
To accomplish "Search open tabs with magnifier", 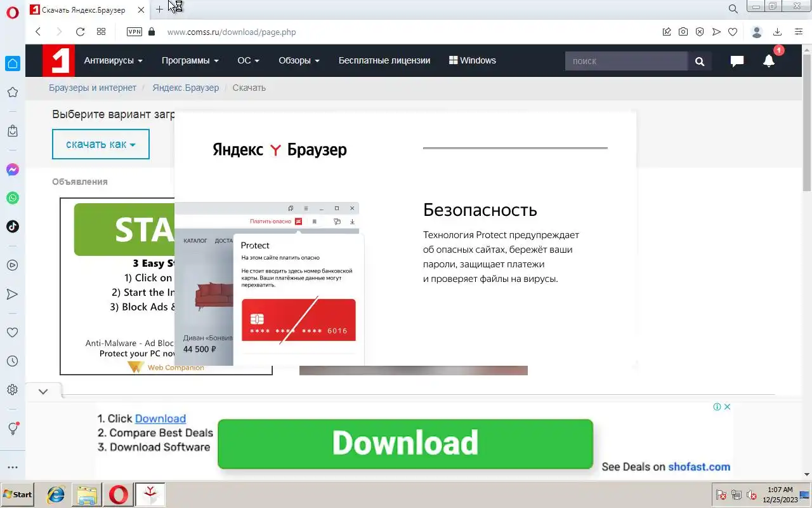I will (733, 9).
